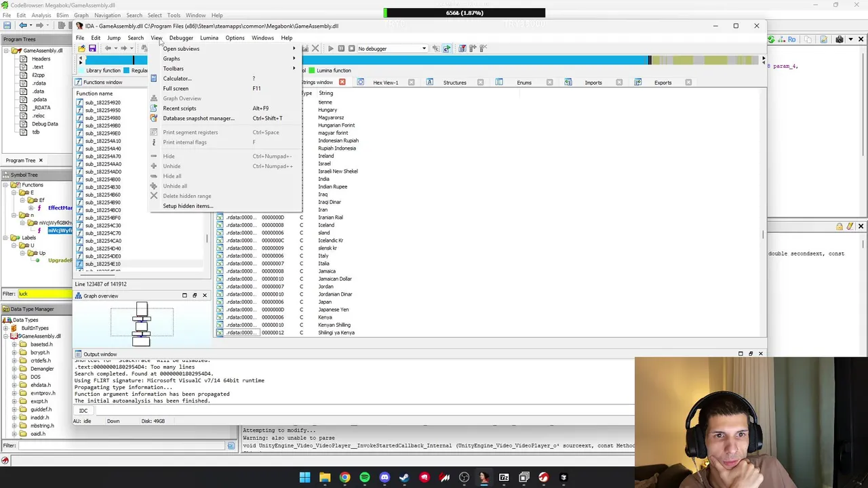Screen dimensions: 868x488
Task: Click the debugger stop button
Action: tap(351, 49)
